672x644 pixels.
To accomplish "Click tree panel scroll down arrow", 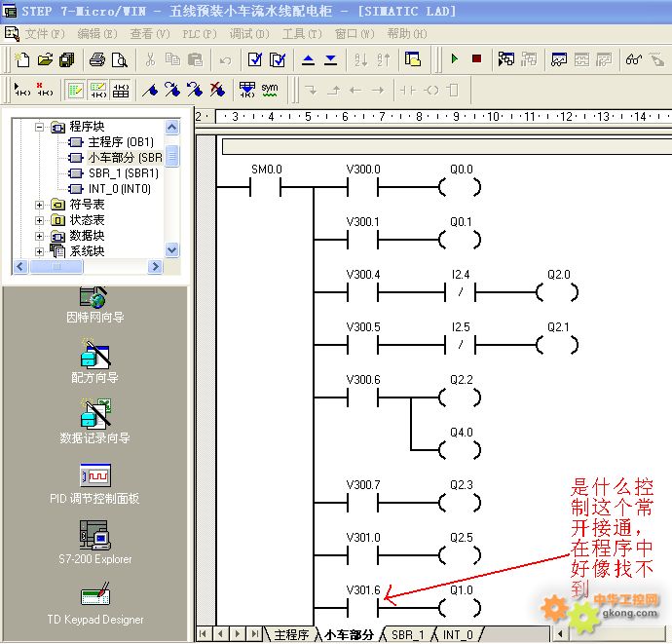I will 171,249.
